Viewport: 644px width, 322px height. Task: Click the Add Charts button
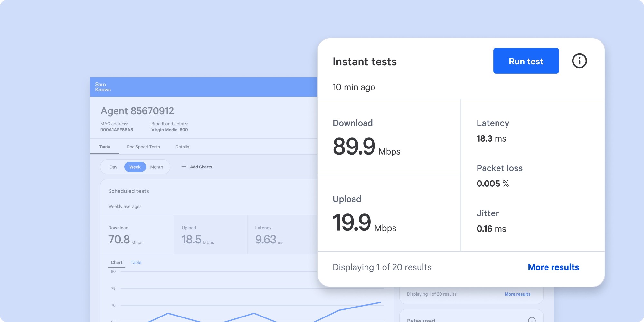(197, 167)
